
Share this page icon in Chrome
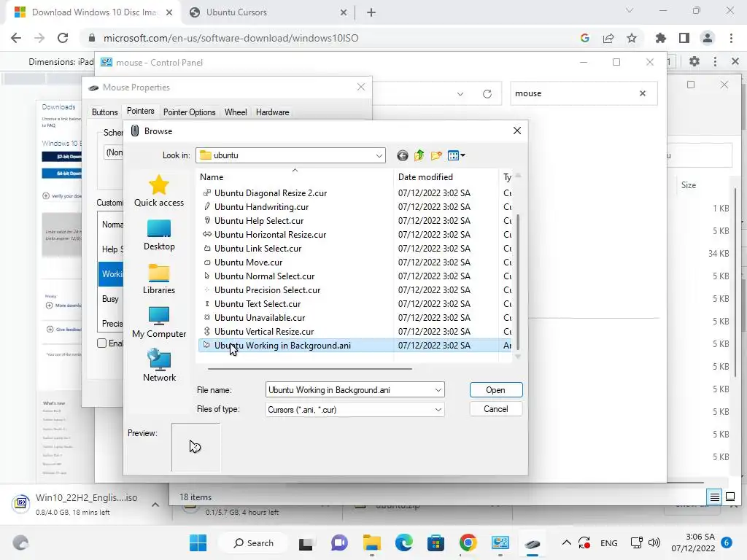(x=608, y=38)
